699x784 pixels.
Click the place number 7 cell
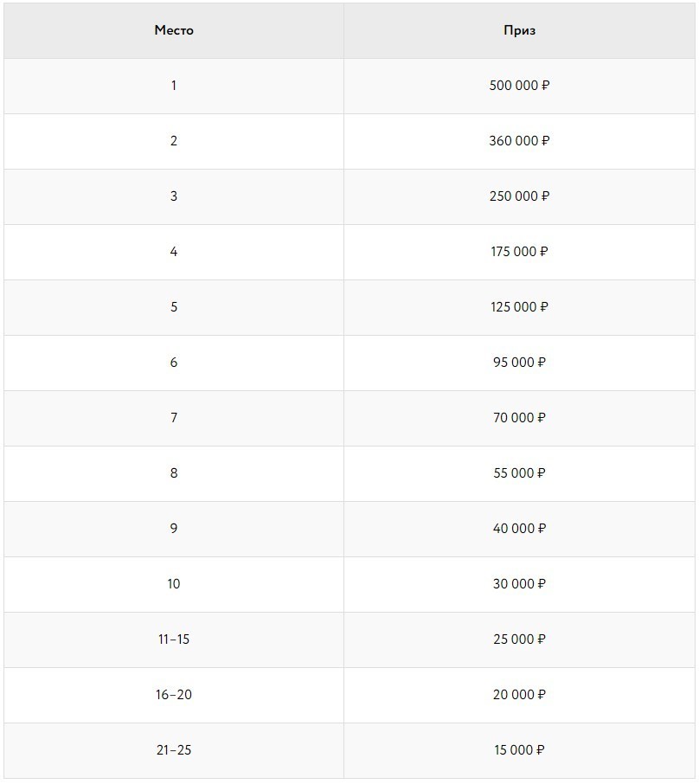pyautogui.click(x=174, y=418)
